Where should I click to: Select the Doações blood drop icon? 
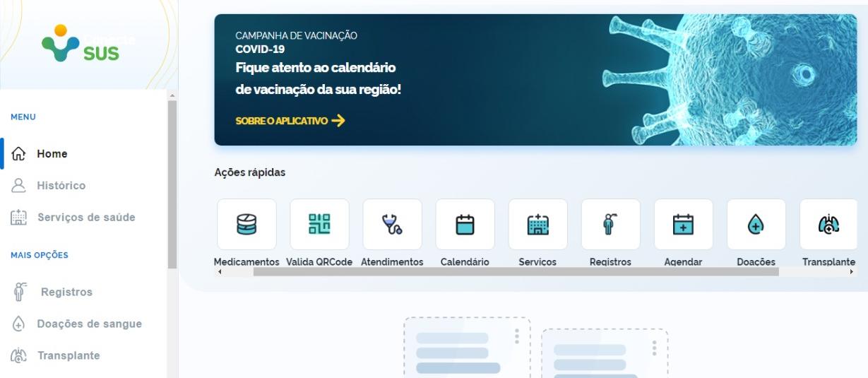tap(756, 225)
